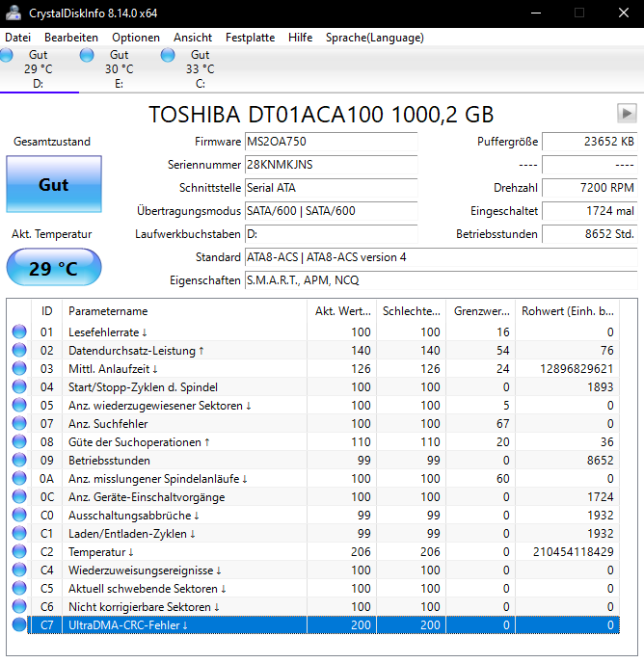Screen dimensions: 644x663
Task: Click status icon of row 09 Betriebsstunden
Action: coord(19,460)
